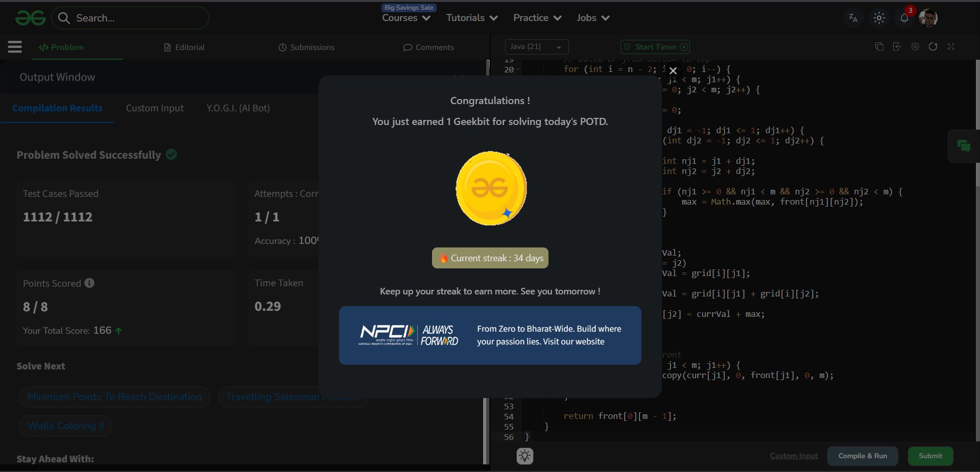
Task: Switch to the Y.O.G.I. (AI Bot) tab
Action: pos(238,108)
